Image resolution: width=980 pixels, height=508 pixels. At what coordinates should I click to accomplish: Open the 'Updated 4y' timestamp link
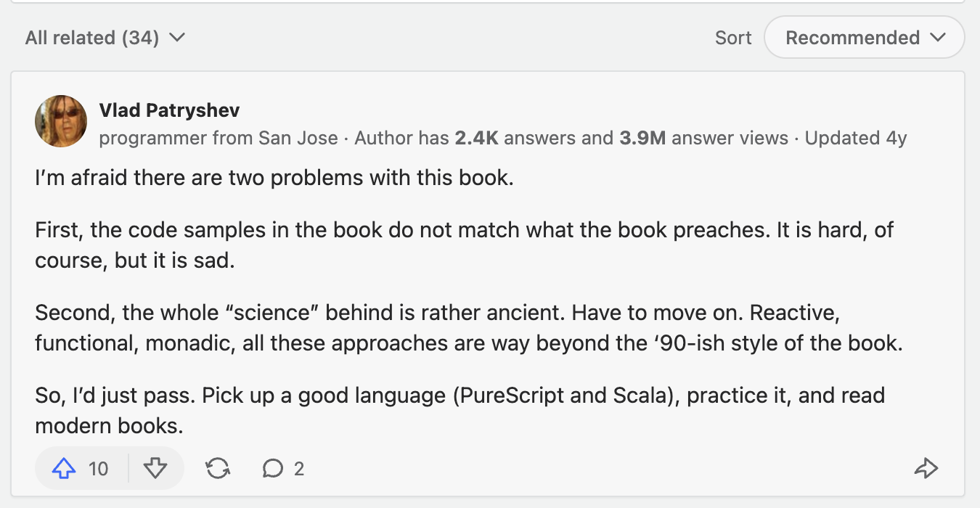pyautogui.click(x=856, y=138)
